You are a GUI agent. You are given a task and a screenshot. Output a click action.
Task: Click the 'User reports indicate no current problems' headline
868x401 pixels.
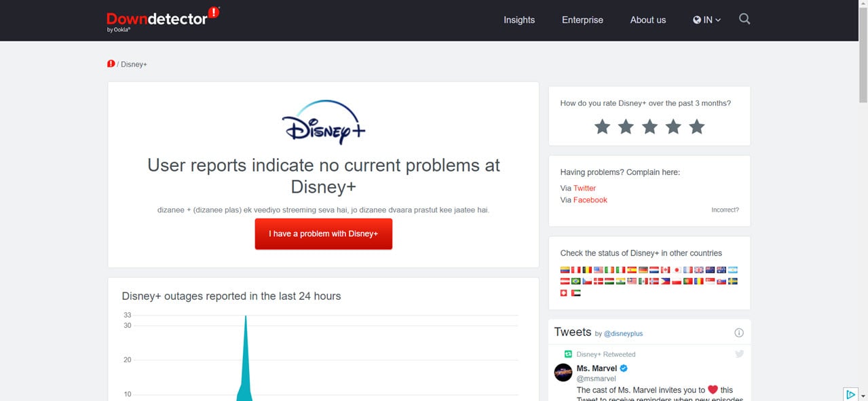tap(324, 175)
